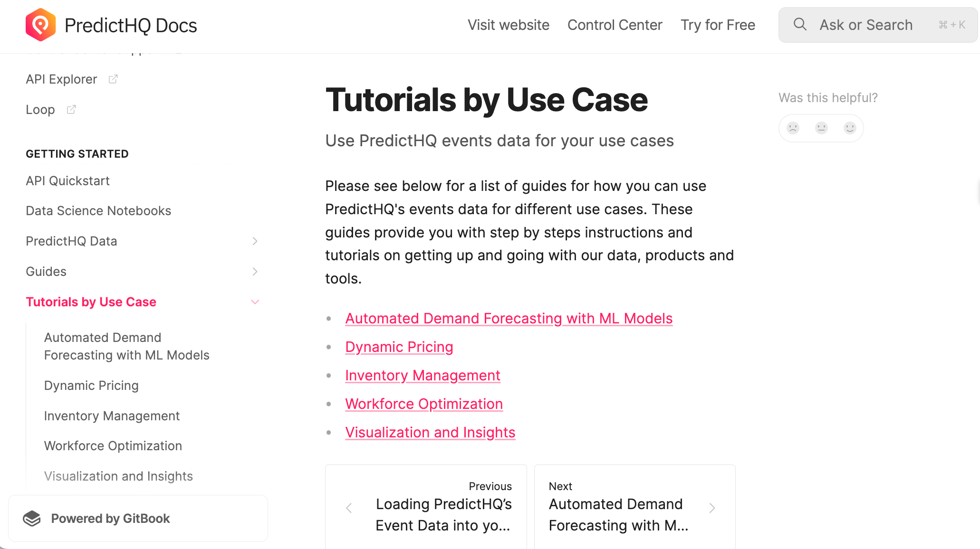
Task: Click the PredictHQ logo icon
Action: [41, 26]
